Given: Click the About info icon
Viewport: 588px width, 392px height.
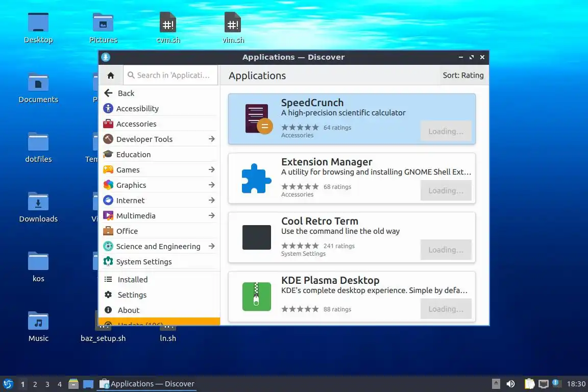Looking at the screenshot, I should click(108, 310).
